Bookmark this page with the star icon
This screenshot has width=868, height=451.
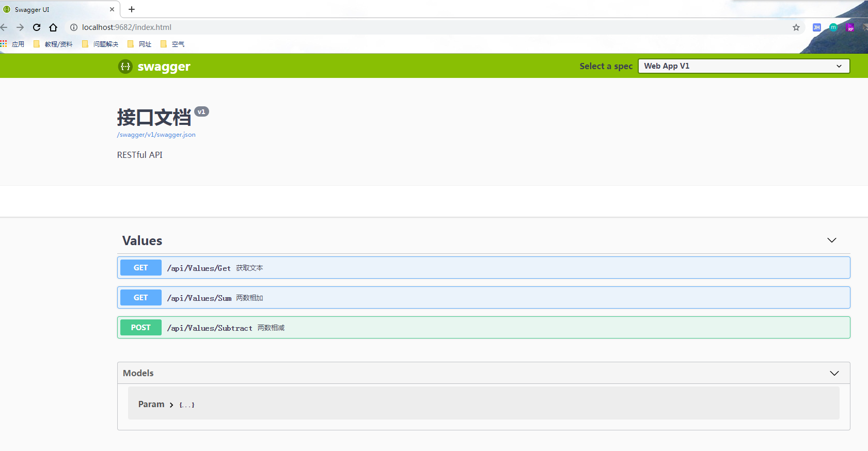[x=796, y=27]
